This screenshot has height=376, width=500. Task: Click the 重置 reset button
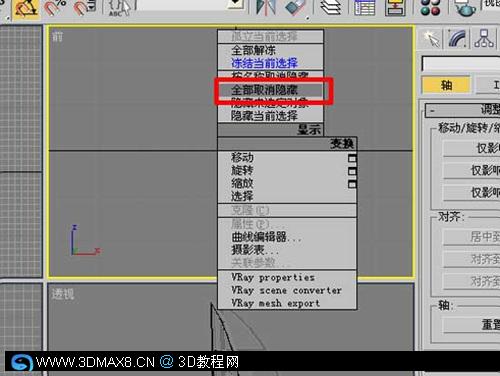click(471, 324)
